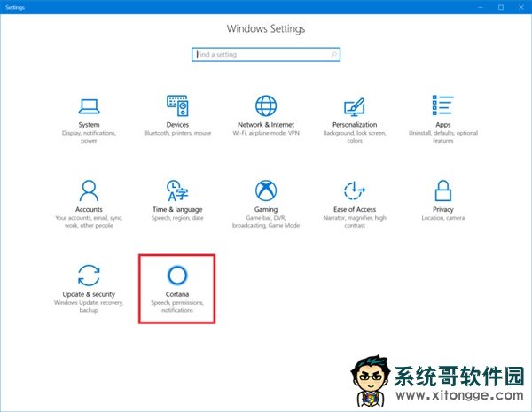Click 'Wi-Fi, airplane mode, VPN' description
This screenshot has width=532, height=412.
pyautogui.click(x=266, y=133)
